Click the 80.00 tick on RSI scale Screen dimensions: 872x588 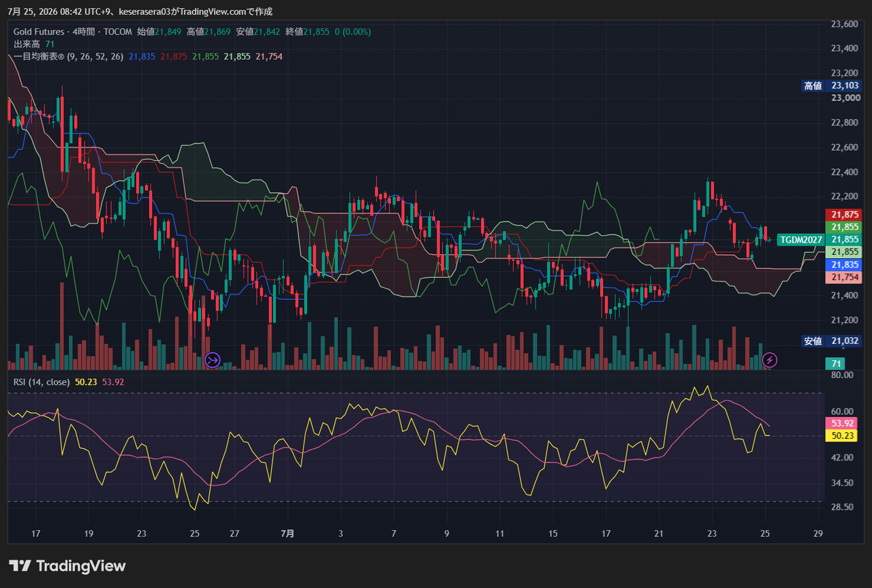[843, 375]
